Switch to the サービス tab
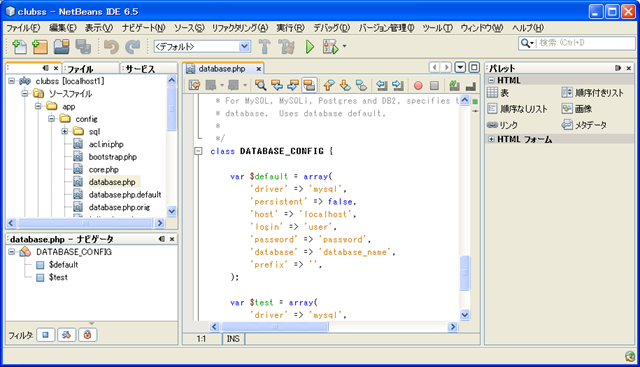 point(150,69)
